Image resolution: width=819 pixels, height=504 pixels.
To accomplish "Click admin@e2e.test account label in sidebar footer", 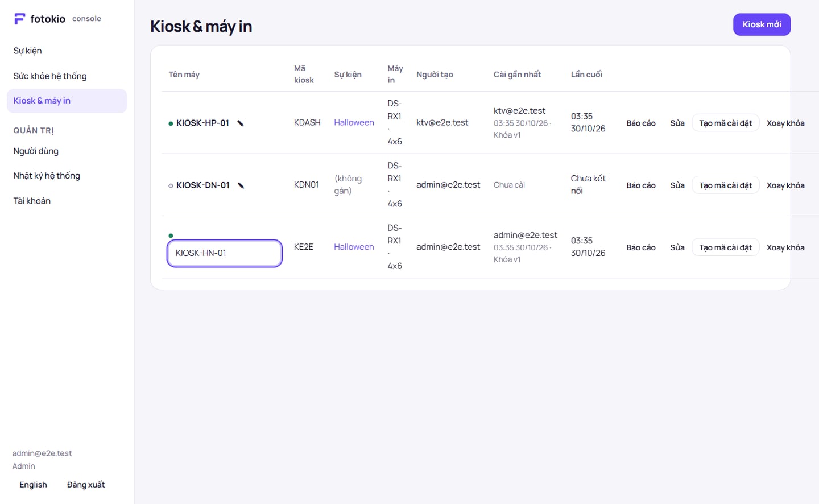I will (42, 453).
